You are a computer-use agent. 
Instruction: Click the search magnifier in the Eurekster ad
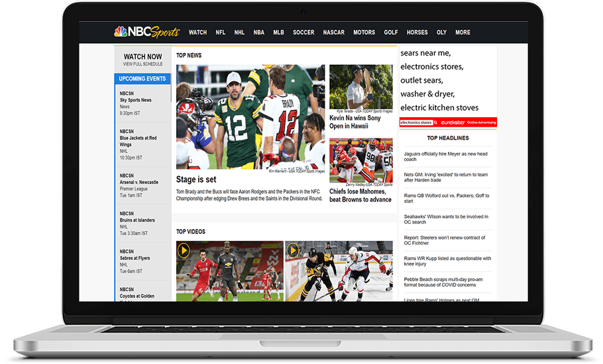tap(436, 122)
